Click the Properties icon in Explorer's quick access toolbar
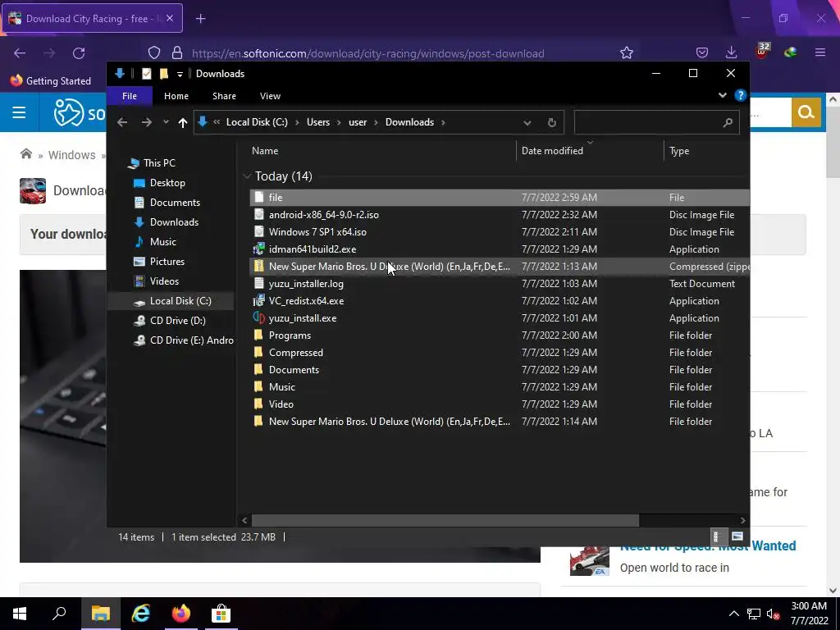840x630 pixels. pos(146,74)
